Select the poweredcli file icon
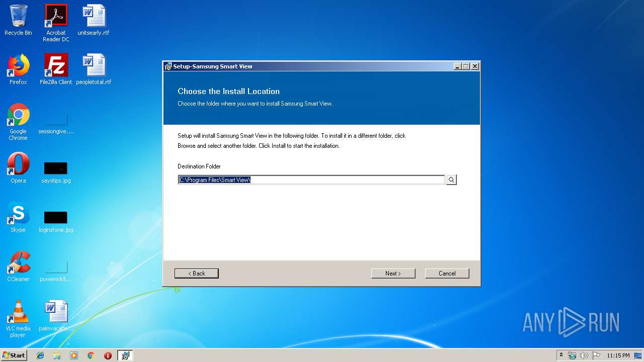The height and width of the screenshot is (362, 644). coord(56,270)
